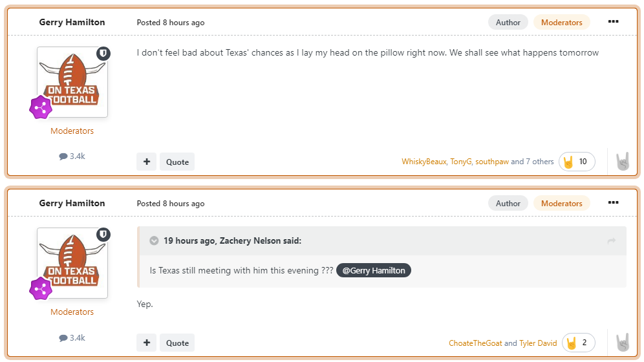Open WhiskyBeaux's profile link

[x=424, y=162]
